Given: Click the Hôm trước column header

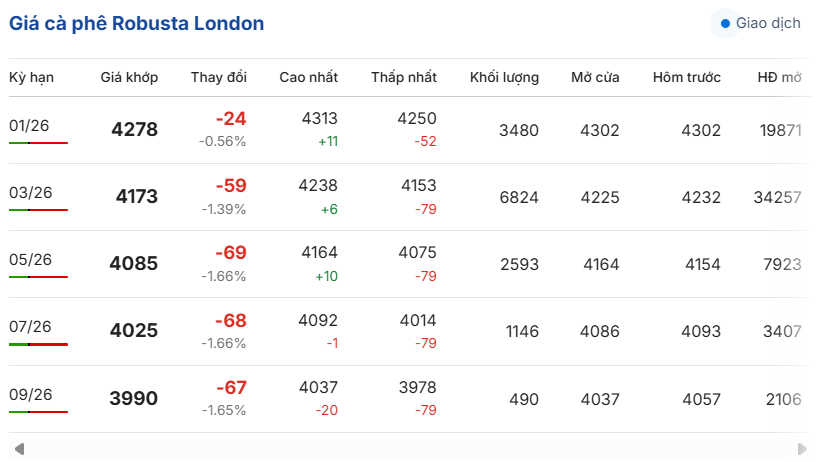Looking at the screenshot, I should click(686, 77).
